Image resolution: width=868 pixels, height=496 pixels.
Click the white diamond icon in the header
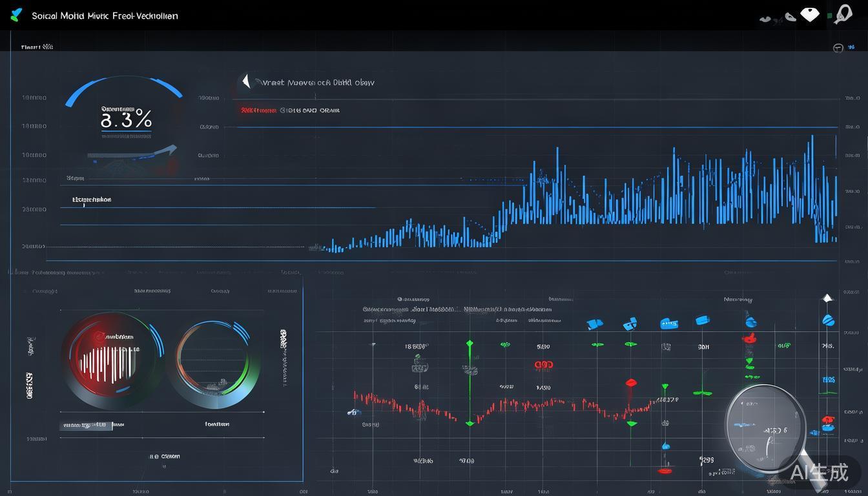coord(810,14)
